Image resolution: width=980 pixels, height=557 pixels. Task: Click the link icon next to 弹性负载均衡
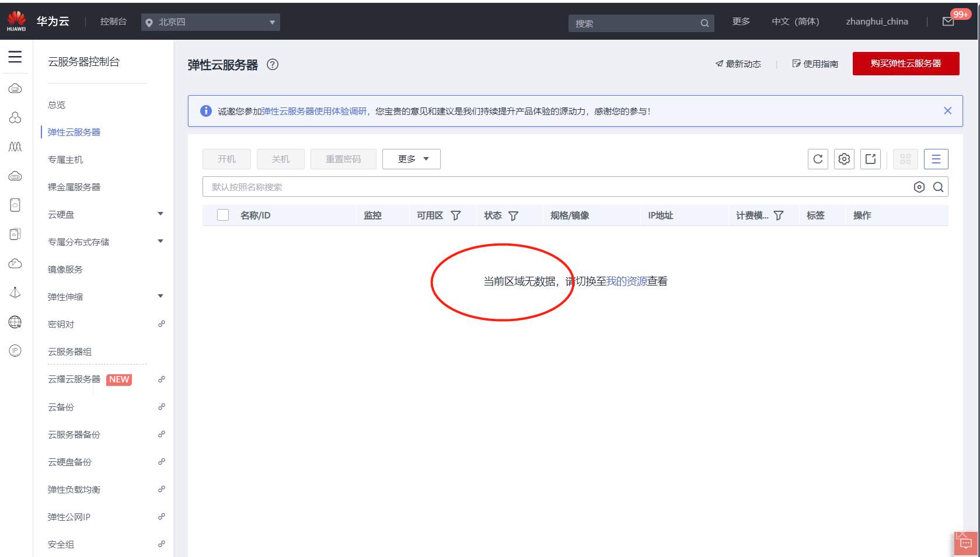pyautogui.click(x=162, y=489)
